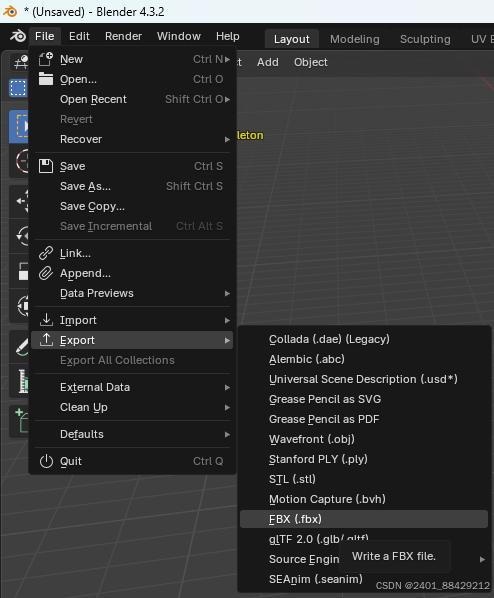This screenshot has height=598, width=494.
Task: Export Grease Pencil as SVG
Action: (x=364, y=399)
